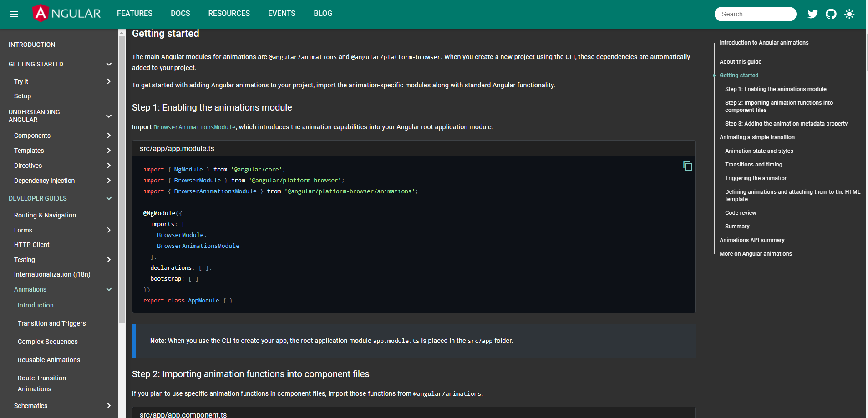
Task: Open the HTTP Client guide
Action: point(32,245)
